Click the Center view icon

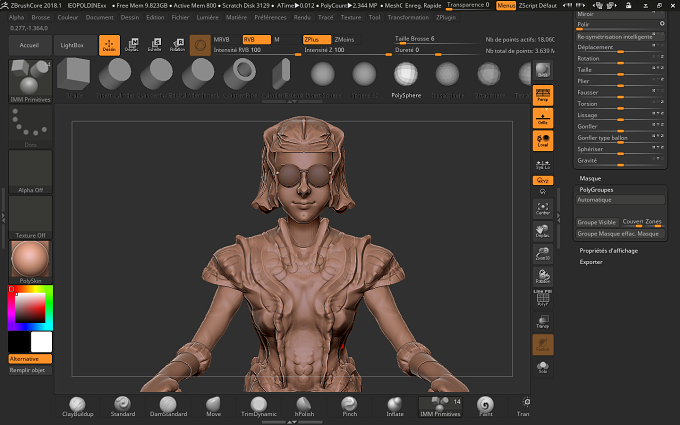coord(543,209)
